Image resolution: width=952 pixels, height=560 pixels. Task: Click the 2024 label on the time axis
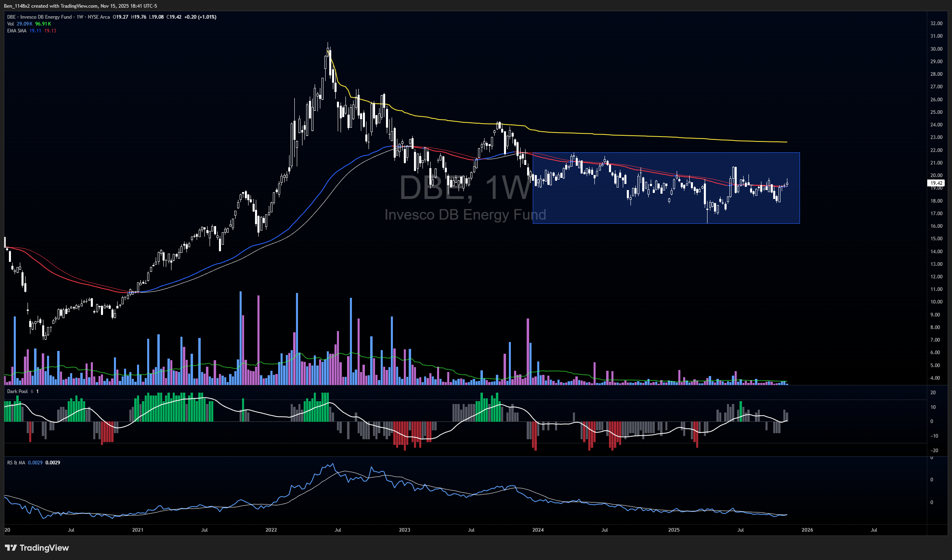coord(538,530)
